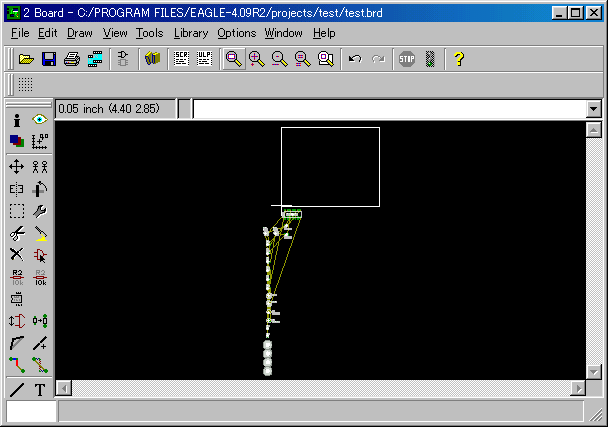Select the Change wrench tool

pos(40,211)
